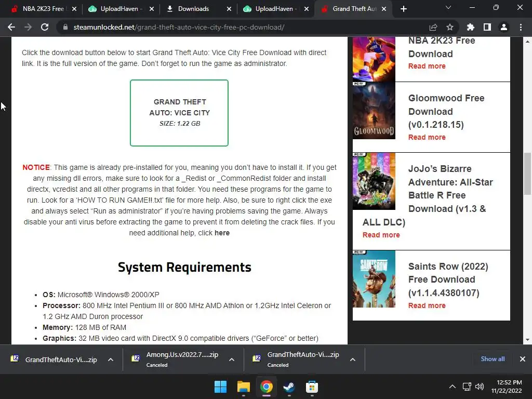Close the downloads bar
Viewport: 532px width, 399px height.
523,359
